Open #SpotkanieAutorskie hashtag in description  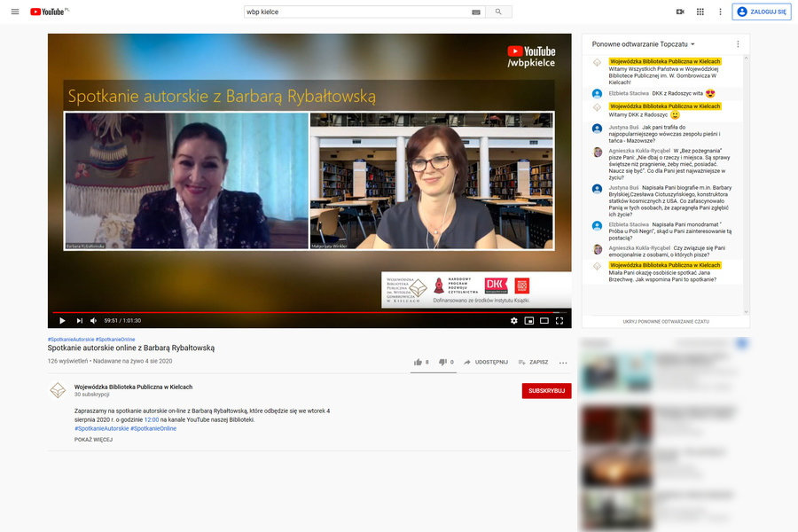coord(102,428)
